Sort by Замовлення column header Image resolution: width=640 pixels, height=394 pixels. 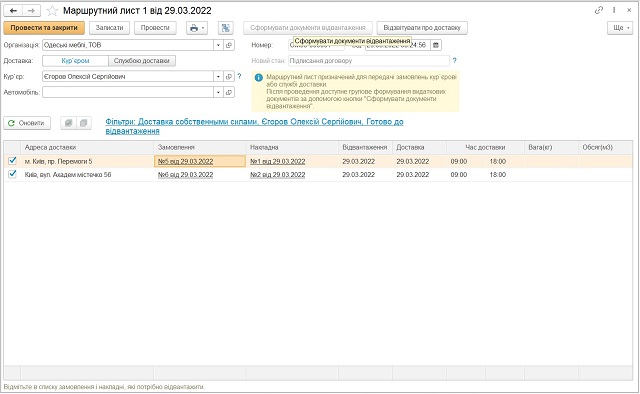[200, 147]
